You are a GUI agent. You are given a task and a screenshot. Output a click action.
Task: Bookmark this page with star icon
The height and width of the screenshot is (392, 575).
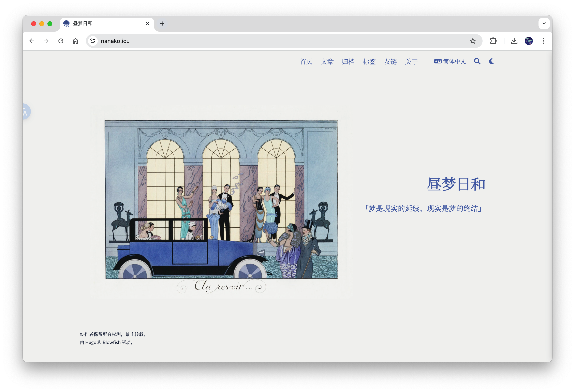tap(473, 41)
